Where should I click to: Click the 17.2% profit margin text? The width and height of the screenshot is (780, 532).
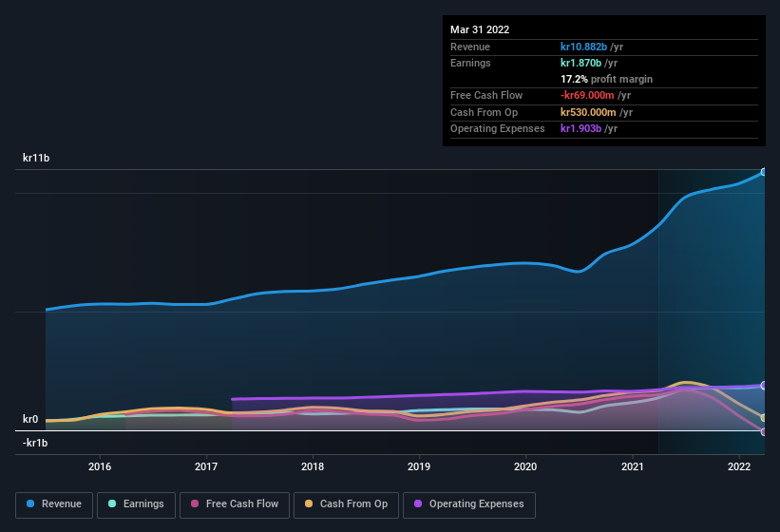tap(606, 79)
